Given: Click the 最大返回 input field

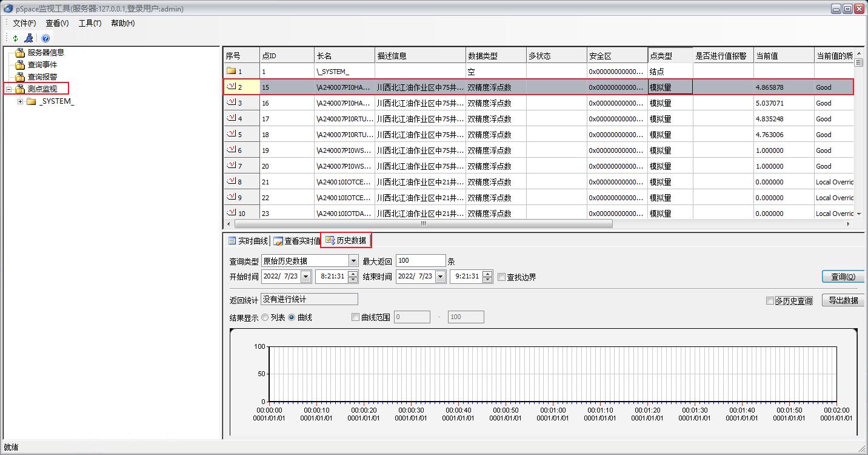Looking at the screenshot, I should pos(420,261).
